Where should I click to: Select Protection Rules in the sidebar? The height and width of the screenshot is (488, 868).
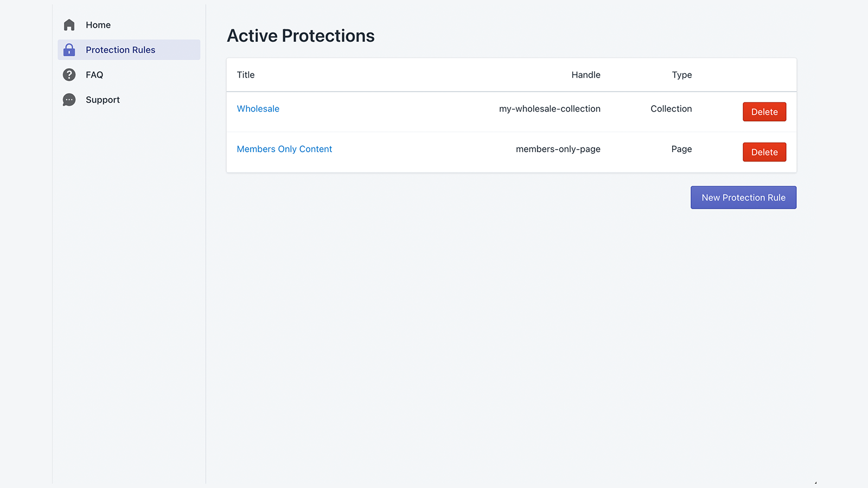[120, 49]
